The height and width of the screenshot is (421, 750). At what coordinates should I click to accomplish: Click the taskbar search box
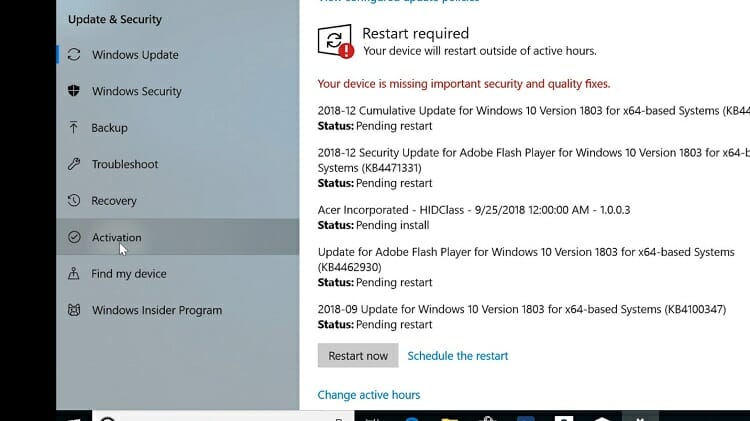click(223, 416)
